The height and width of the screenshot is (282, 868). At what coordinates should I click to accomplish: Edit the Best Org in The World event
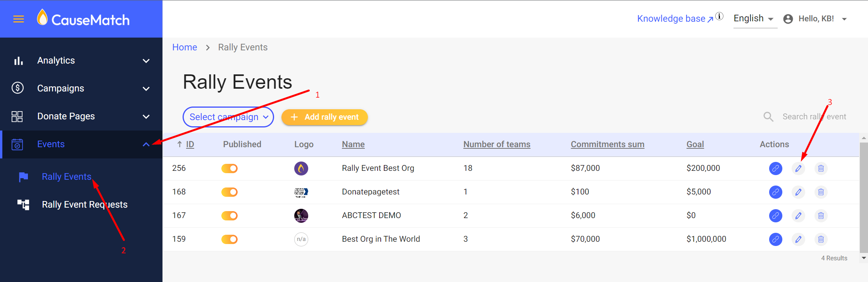click(798, 239)
